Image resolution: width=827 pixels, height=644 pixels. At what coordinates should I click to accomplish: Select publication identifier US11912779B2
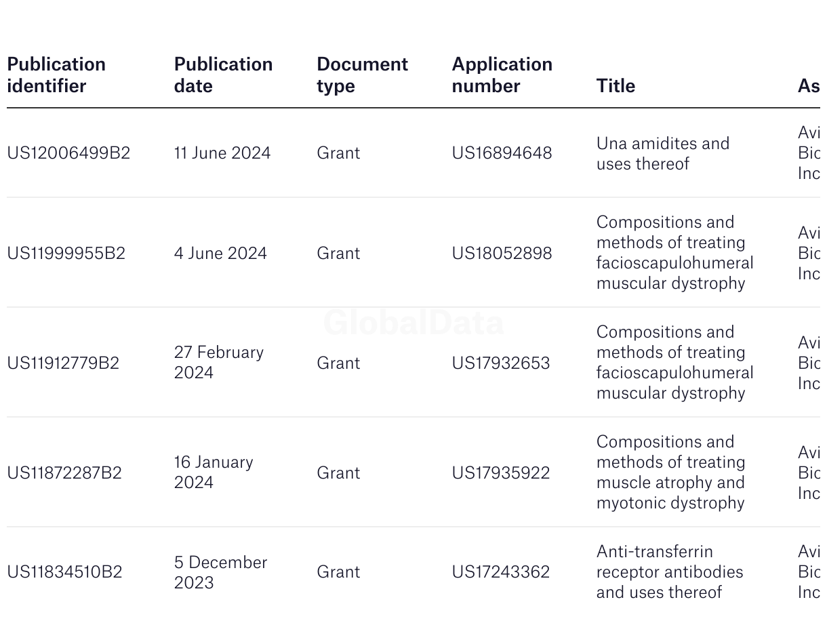(x=63, y=363)
